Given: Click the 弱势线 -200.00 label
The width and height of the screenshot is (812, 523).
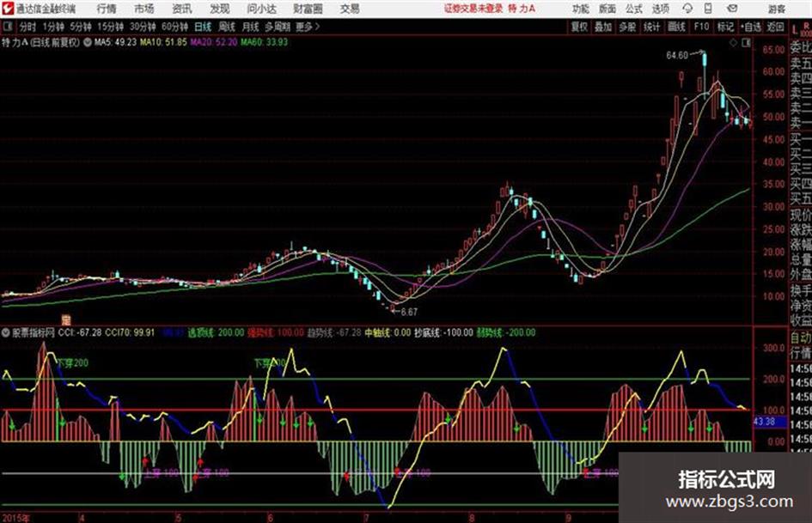Looking at the screenshot, I should [506, 332].
